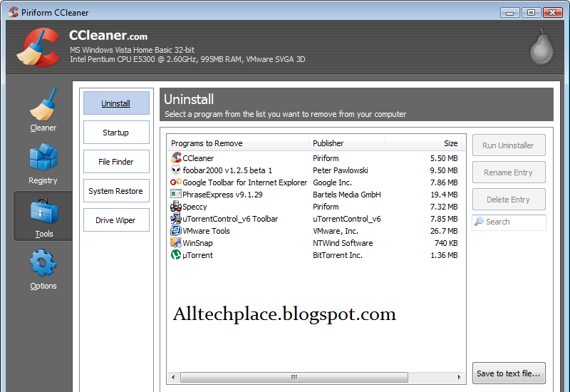
Task: Click the 1.36 MB size value
Action: pos(444,255)
